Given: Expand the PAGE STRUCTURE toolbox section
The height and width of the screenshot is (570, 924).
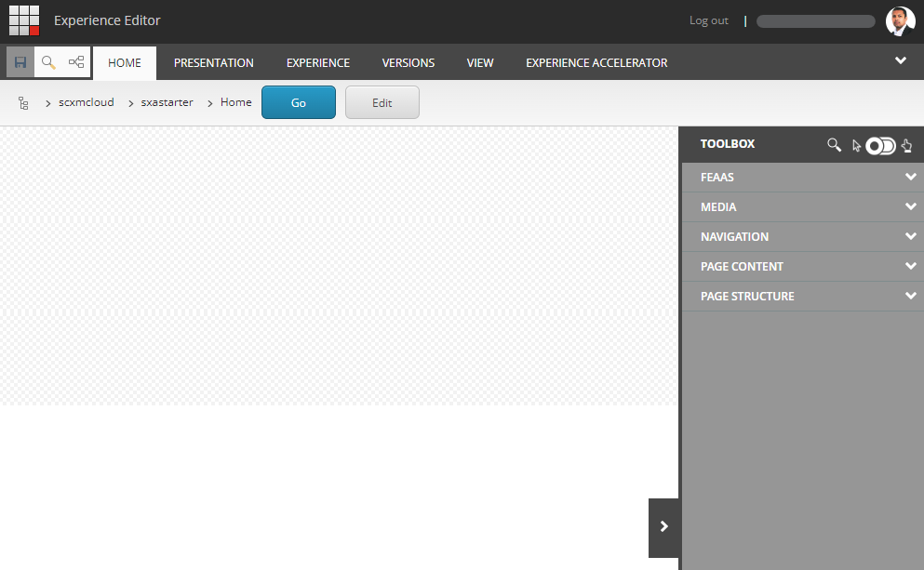Looking at the screenshot, I should pyautogui.click(x=803, y=297).
